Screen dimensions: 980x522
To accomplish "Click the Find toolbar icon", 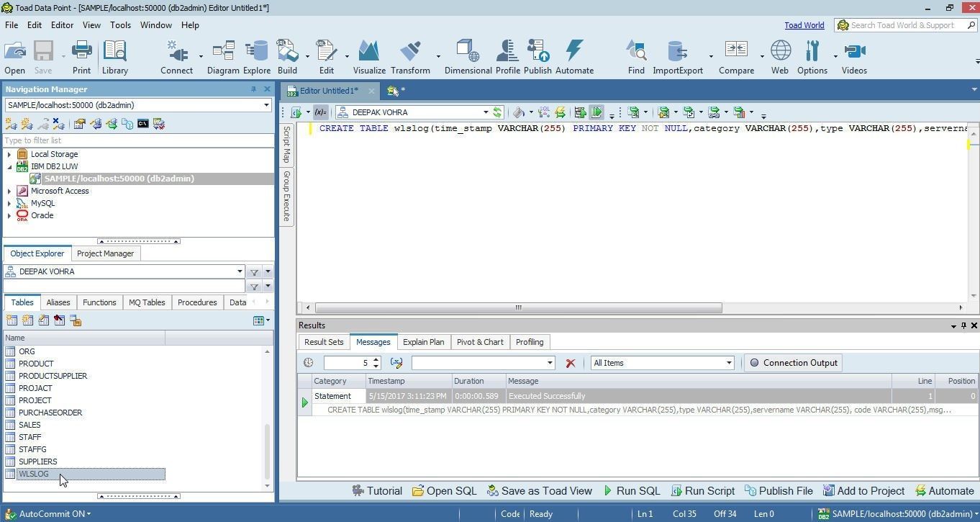I will pyautogui.click(x=636, y=58).
